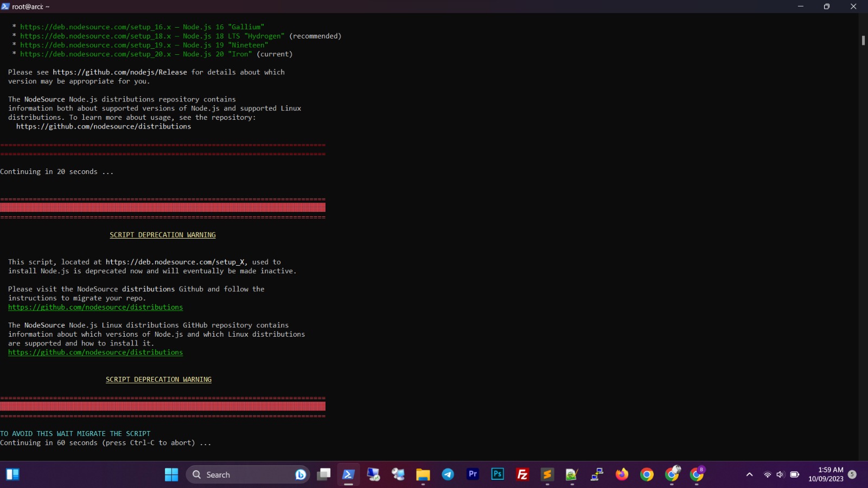Launch Firefox from the taskbar
The height and width of the screenshot is (488, 868).
coord(622,474)
